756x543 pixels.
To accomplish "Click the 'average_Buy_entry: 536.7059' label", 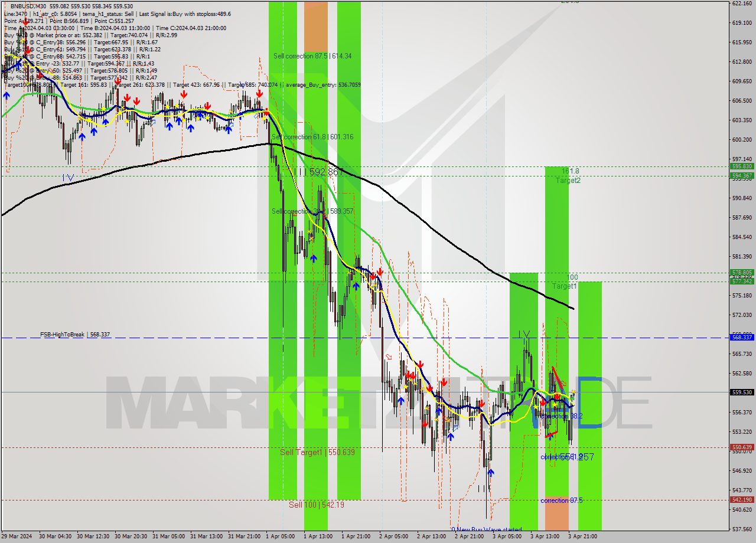I will click(323, 84).
